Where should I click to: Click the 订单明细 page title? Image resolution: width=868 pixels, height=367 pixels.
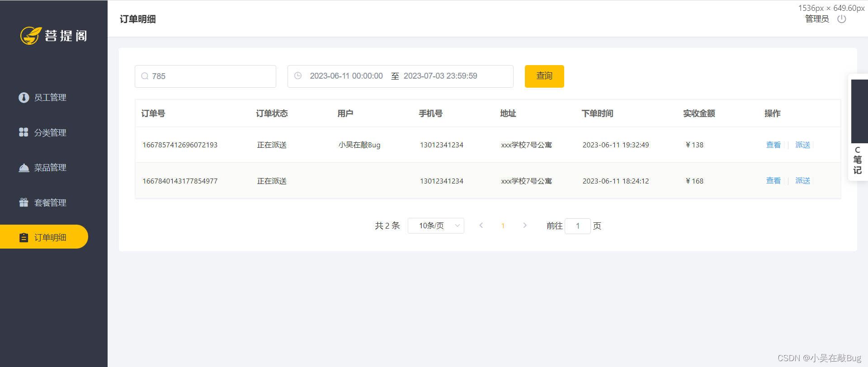[138, 19]
